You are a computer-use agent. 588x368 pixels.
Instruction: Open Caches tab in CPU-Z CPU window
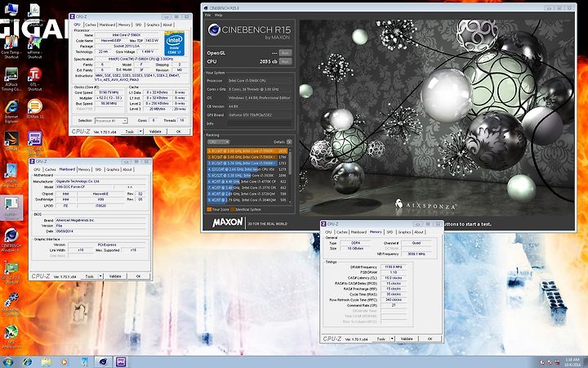click(x=91, y=25)
